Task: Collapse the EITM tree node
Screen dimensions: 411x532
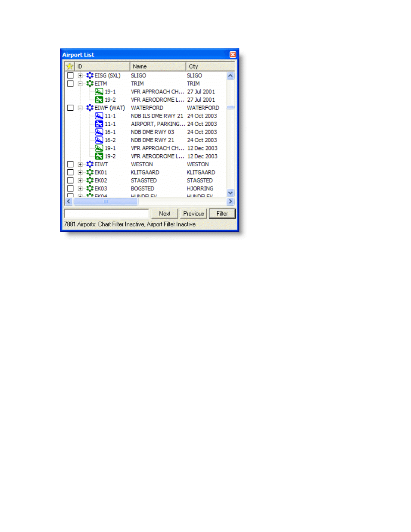Action: (x=80, y=84)
